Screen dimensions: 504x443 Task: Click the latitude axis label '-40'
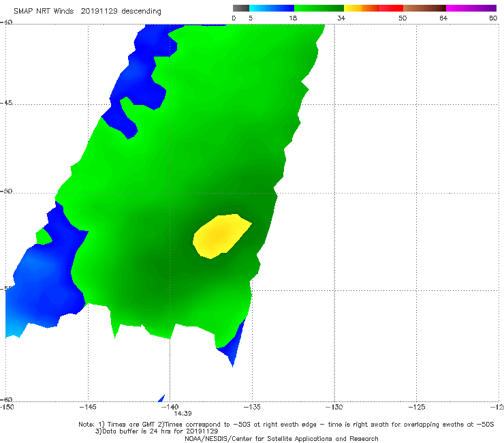(6, 22)
